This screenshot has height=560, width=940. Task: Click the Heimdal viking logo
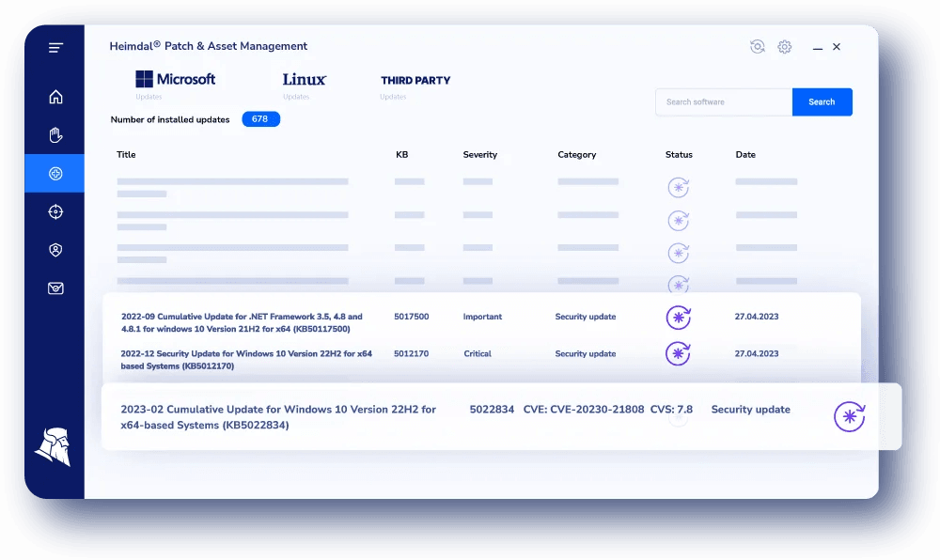coord(53,446)
